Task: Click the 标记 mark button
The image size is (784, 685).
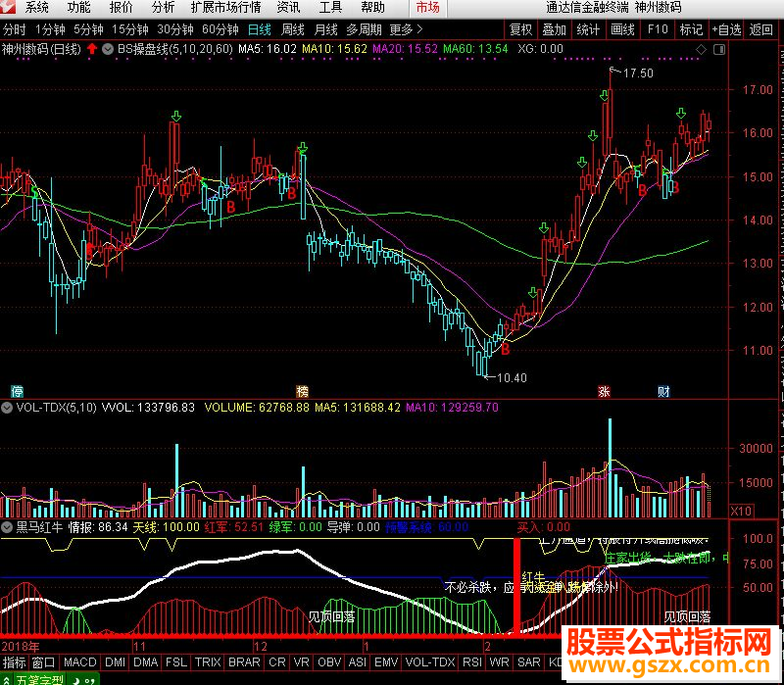Action: point(691,30)
